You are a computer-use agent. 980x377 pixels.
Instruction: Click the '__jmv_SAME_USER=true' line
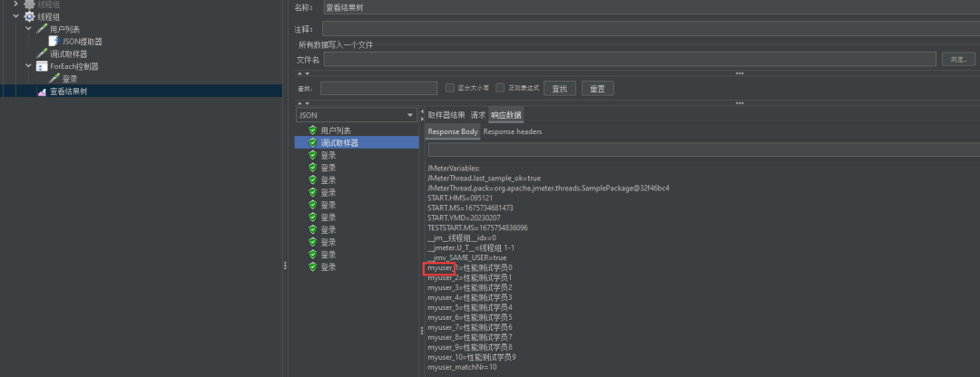(467, 257)
